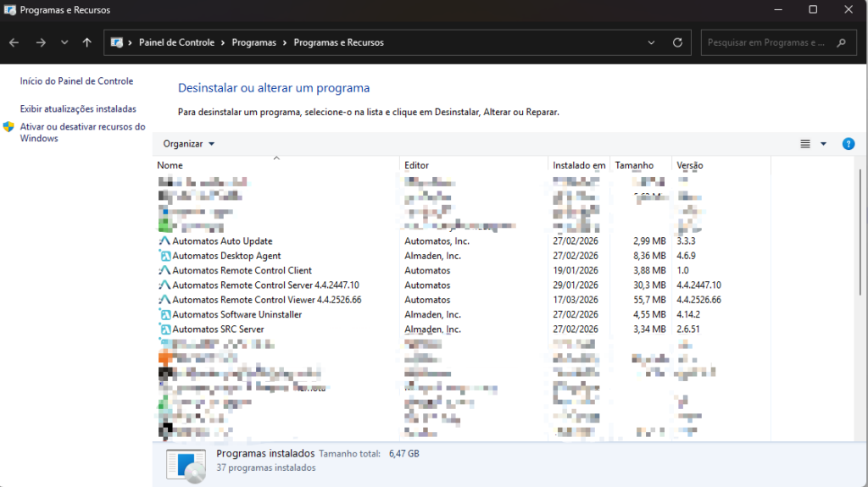Image resolution: width=868 pixels, height=487 pixels.
Task: Click the Automatos Auto Update icon
Action: coord(164,241)
